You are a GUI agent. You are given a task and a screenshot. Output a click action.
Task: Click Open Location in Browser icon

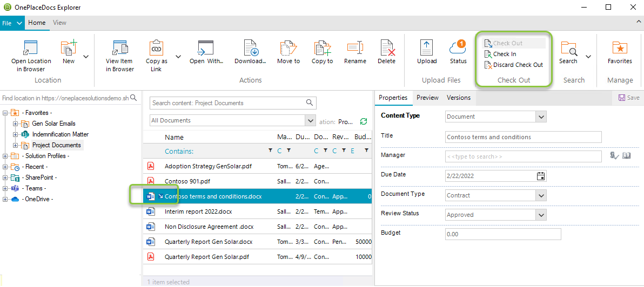(31, 47)
